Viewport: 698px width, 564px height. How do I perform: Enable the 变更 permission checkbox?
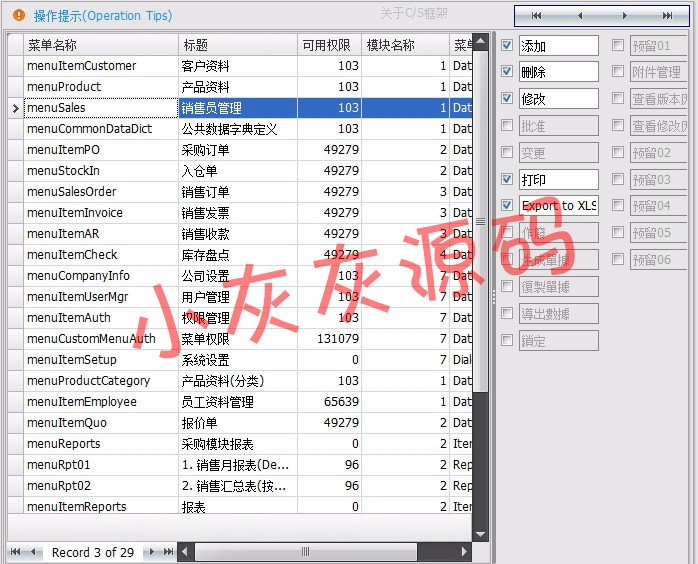tap(507, 152)
